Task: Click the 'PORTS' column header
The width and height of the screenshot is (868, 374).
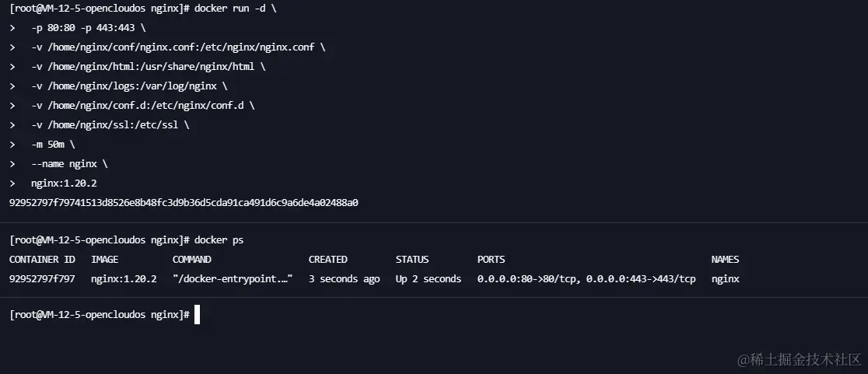Action: (491, 260)
